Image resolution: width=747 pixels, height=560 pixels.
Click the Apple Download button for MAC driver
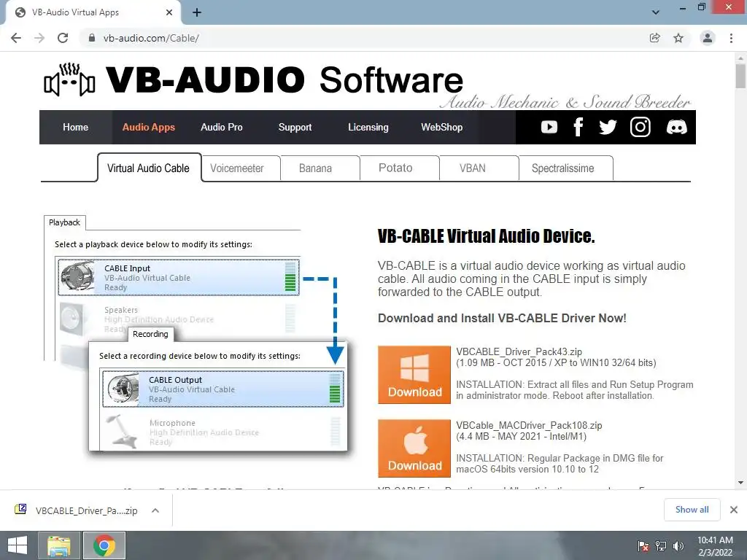coord(414,448)
